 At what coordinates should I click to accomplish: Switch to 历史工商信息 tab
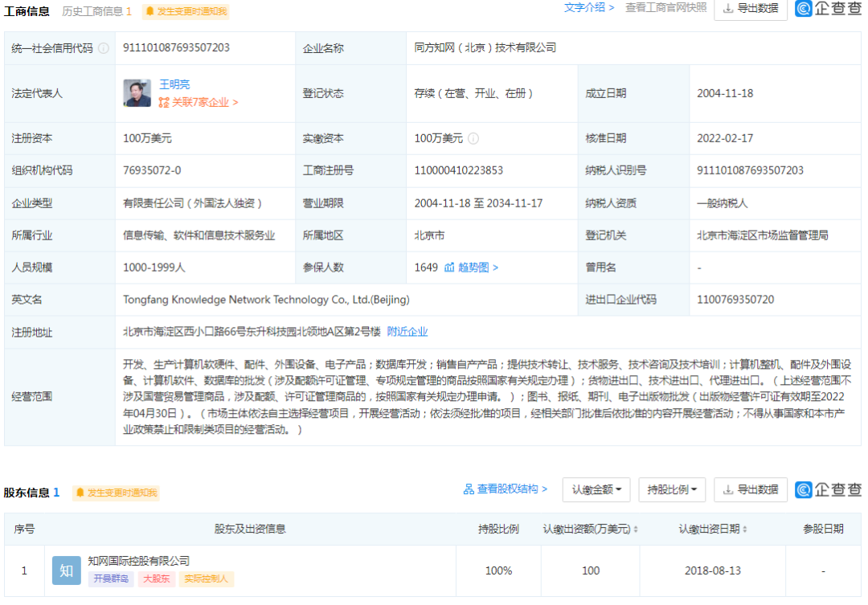point(97,11)
